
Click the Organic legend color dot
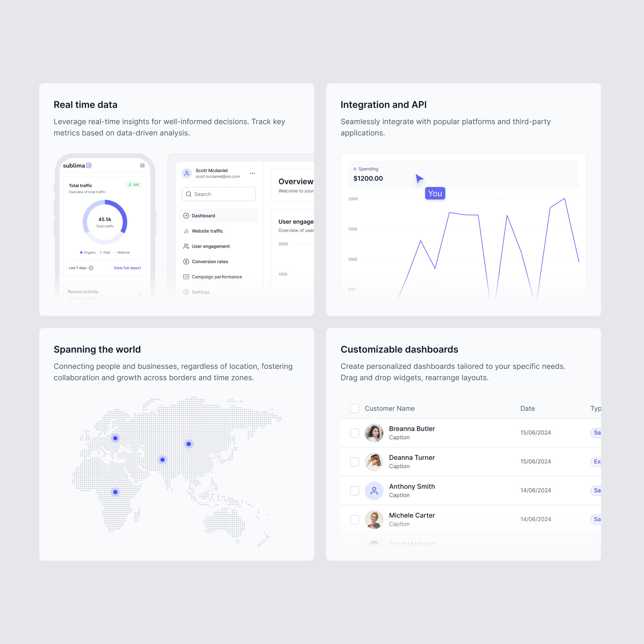(x=81, y=252)
